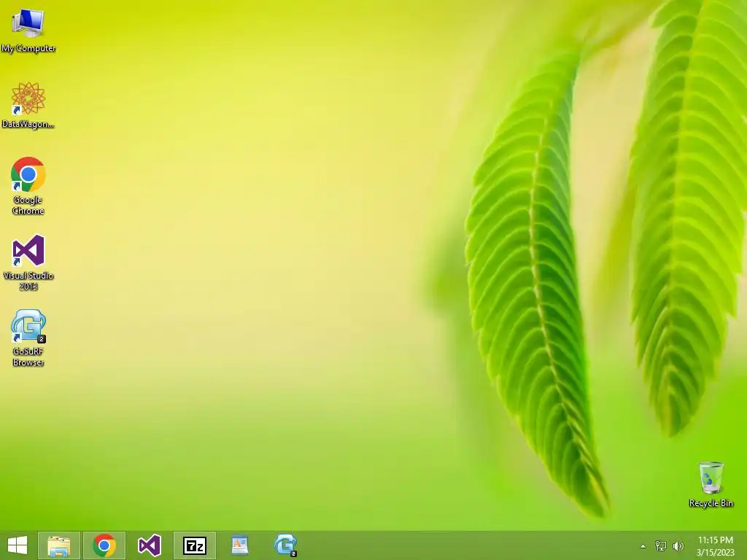Open the Windows Start button
Image resolution: width=747 pixels, height=560 pixels.
click(18, 545)
